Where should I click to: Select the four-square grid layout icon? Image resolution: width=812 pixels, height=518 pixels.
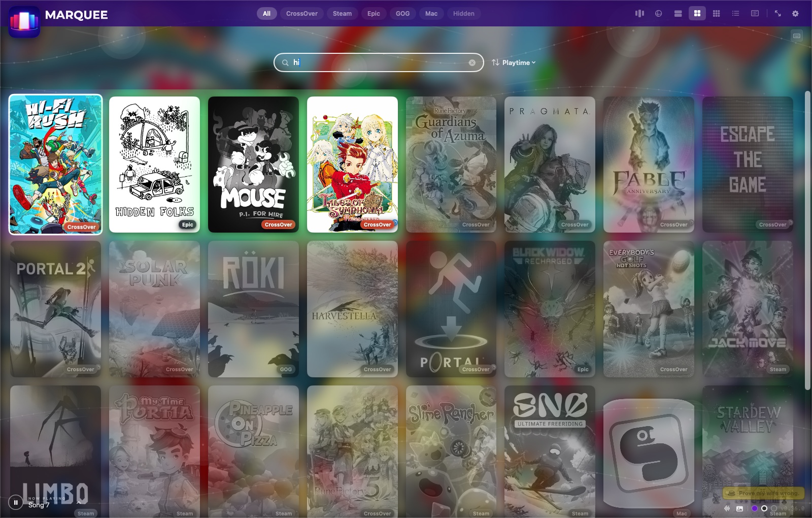click(x=697, y=14)
